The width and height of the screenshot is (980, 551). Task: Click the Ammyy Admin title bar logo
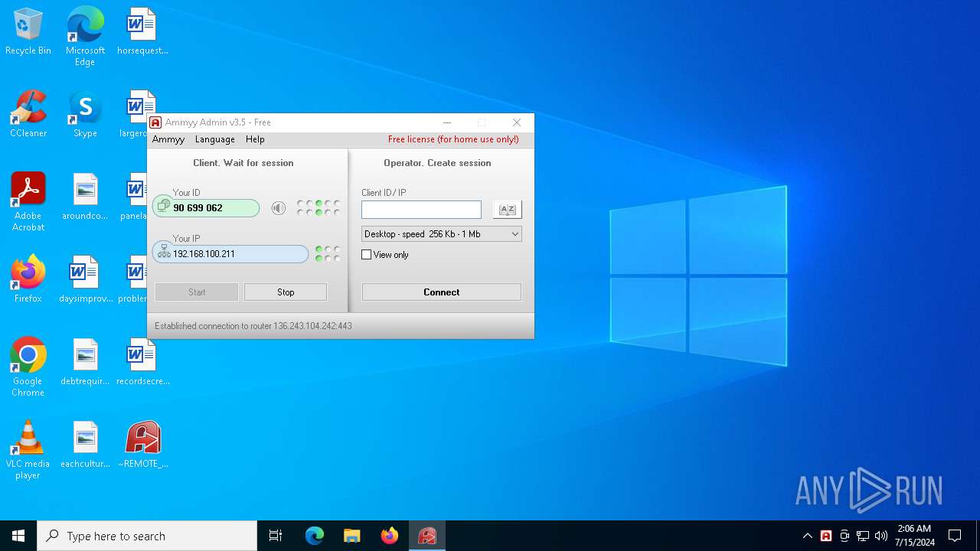point(155,122)
